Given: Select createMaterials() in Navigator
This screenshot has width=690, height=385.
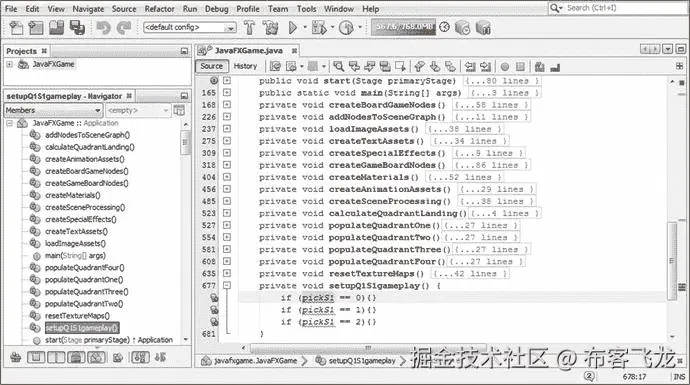Looking at the screenshot, I should tap(73, 195).
